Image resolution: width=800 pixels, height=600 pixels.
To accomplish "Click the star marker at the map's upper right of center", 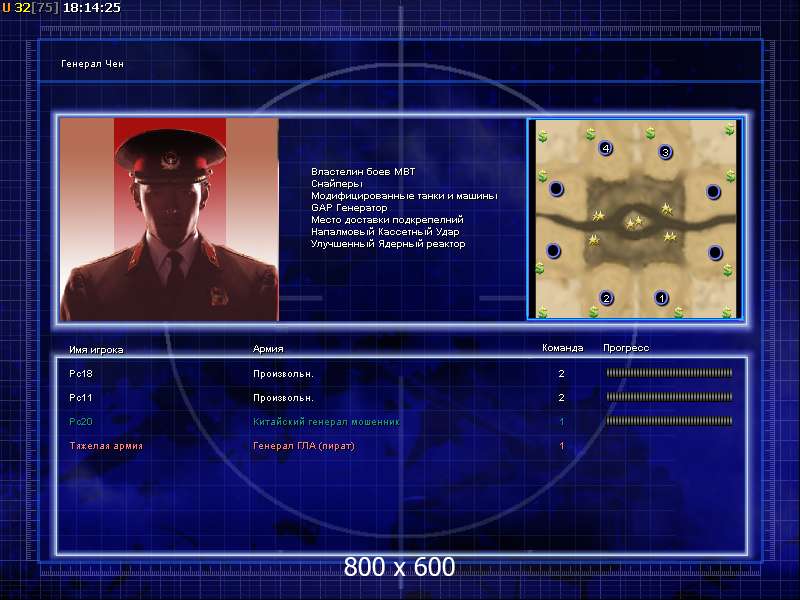I will point(666,208).
